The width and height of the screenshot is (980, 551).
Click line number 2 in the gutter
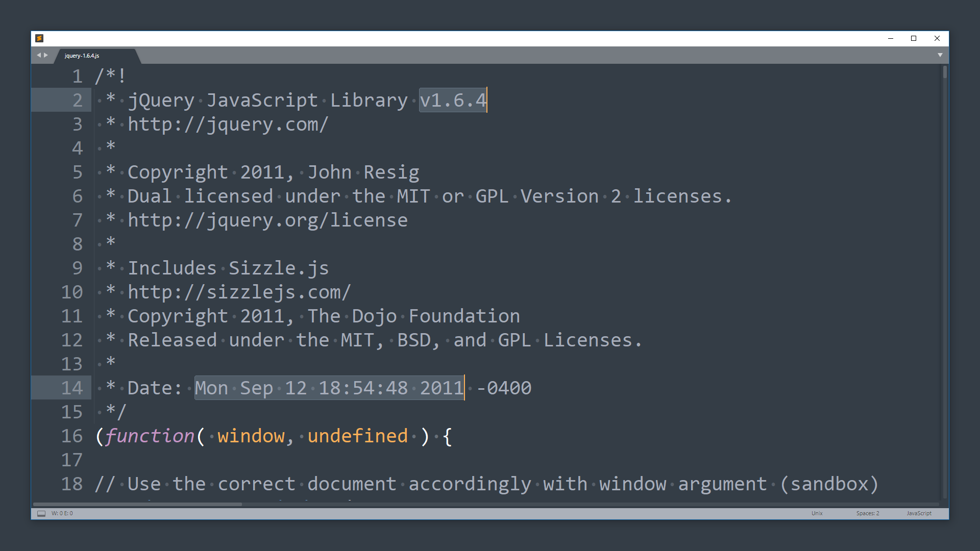77,100
